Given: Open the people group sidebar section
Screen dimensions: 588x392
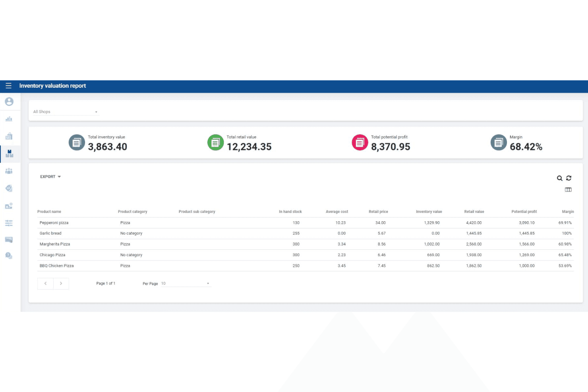Looking at the screenshot, I should tap(9, 171).
